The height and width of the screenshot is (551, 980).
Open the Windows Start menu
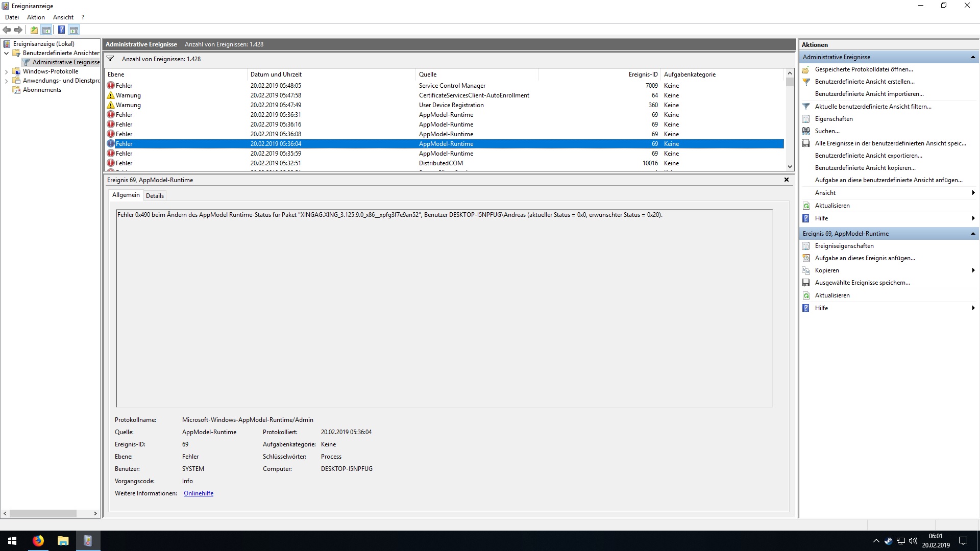point(12,541)
